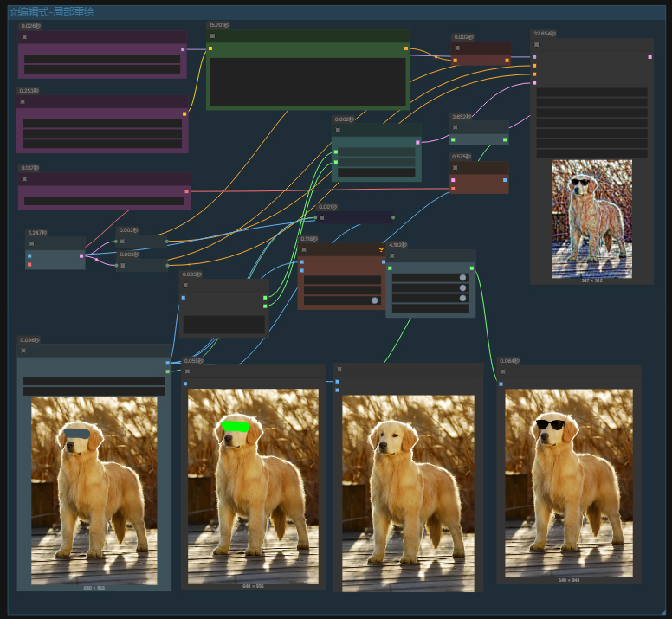The width and height of the screenshot is (672, 619).
Task: Collapse the small node timed 1.247秒
Action: click(32, 243)
